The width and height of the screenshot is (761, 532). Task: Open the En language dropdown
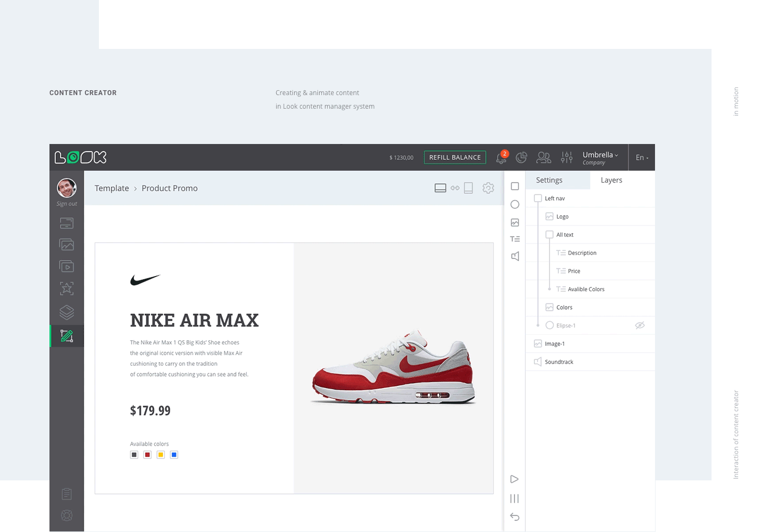[642, 158]
